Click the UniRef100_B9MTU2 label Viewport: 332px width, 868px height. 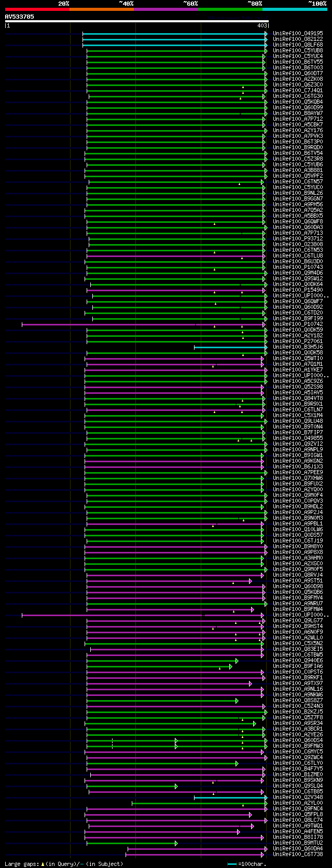[x=298, y=843]
